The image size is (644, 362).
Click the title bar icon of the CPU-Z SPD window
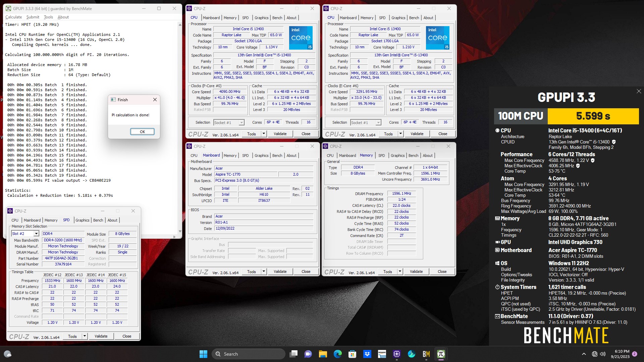click(10, 211)
